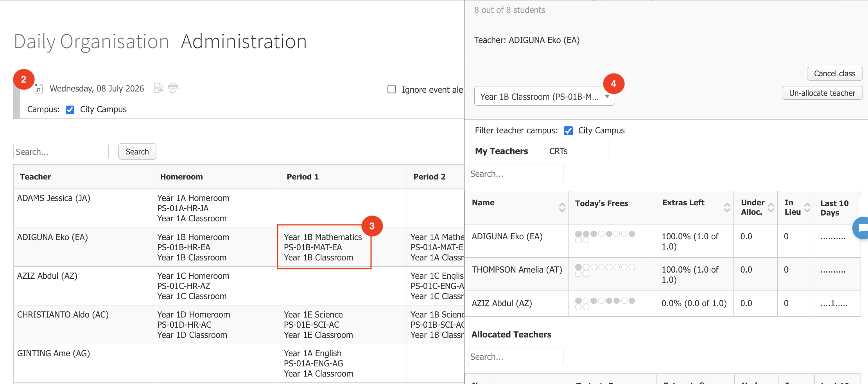Select CHRISTIANTO Aldo (AC) teacher row

click(63, 315)
